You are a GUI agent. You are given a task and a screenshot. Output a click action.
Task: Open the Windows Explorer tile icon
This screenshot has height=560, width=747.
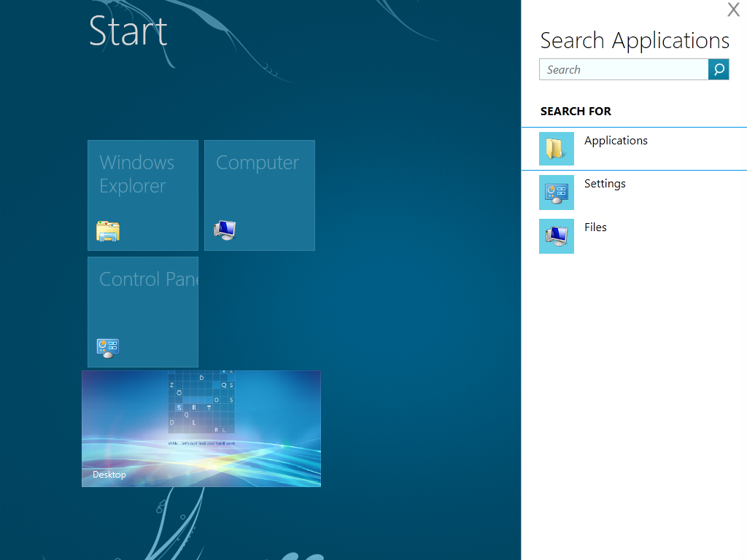108,231
